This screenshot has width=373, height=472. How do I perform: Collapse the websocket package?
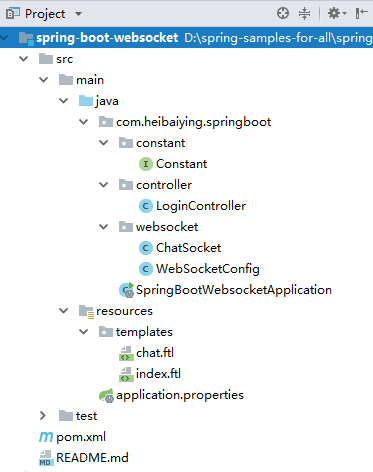(104, 227)
